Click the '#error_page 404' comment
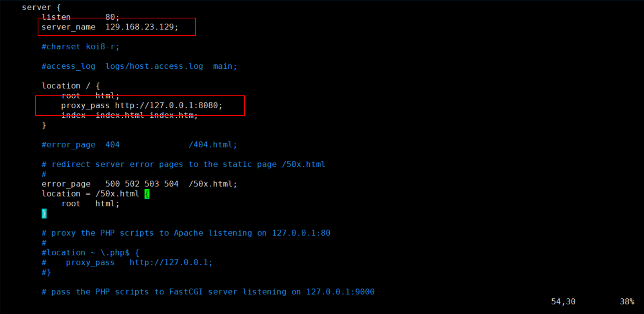 click(80, 145)
